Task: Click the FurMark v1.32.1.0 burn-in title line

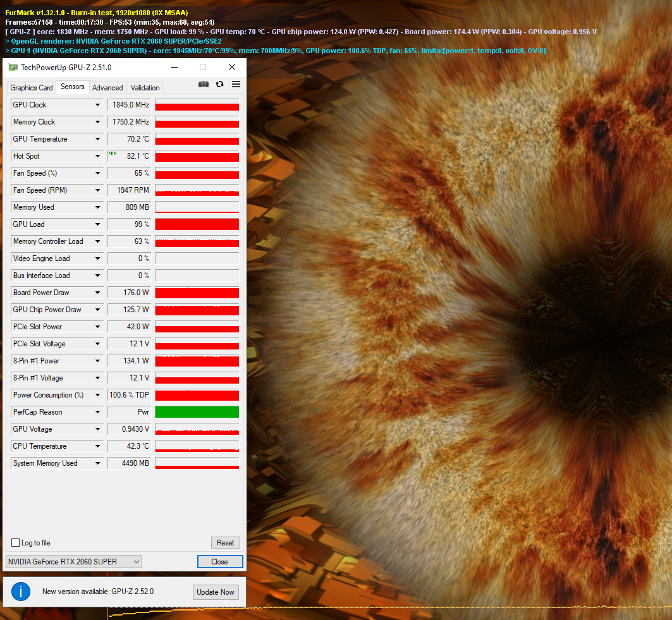Action: (97, 13)
